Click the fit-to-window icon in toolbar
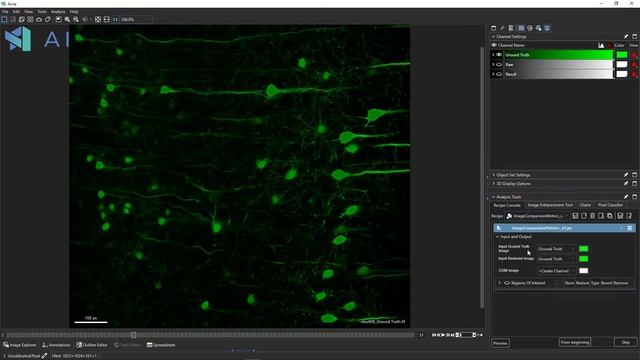This screenshot has height=360, width=640. (x=98, y=19)
